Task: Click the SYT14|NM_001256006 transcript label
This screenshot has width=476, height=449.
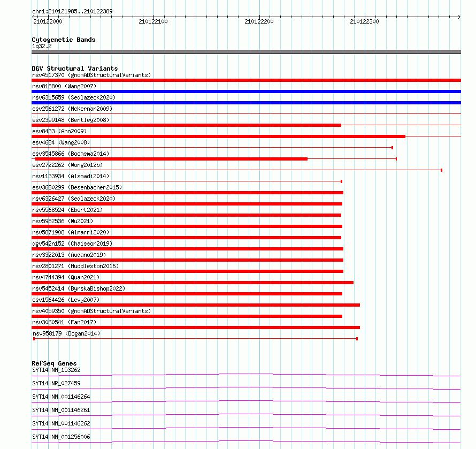Action: pyautogui.click(x=61, y=437)
